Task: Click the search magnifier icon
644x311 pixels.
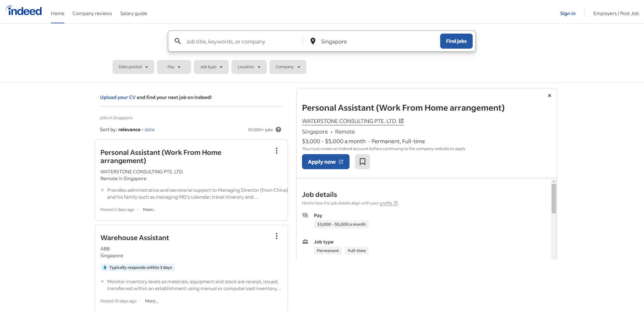Action: (x=178, y=41)
